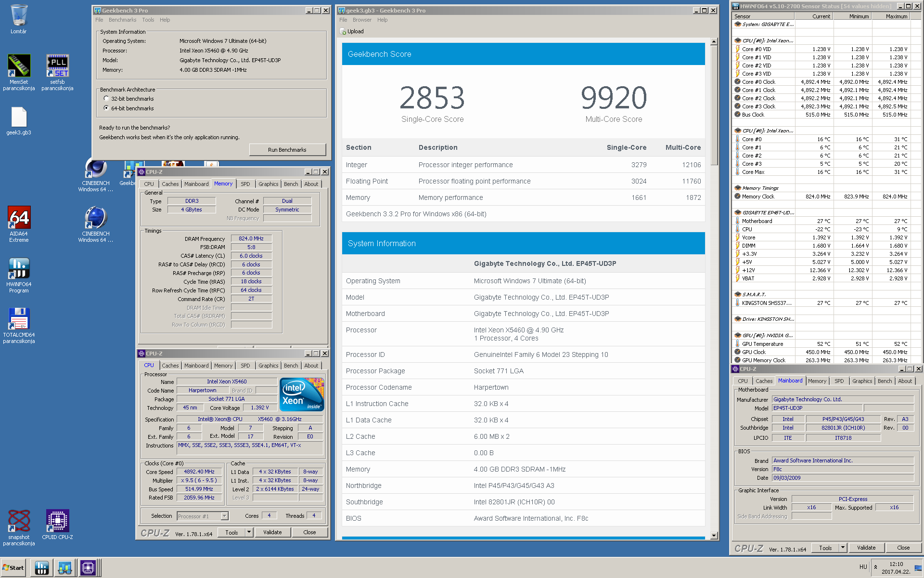This screenshot has height=578, width=924.
Task: Click the Motherboard Model field EP45T-UD3P
Action: click(x=817, y=408)
